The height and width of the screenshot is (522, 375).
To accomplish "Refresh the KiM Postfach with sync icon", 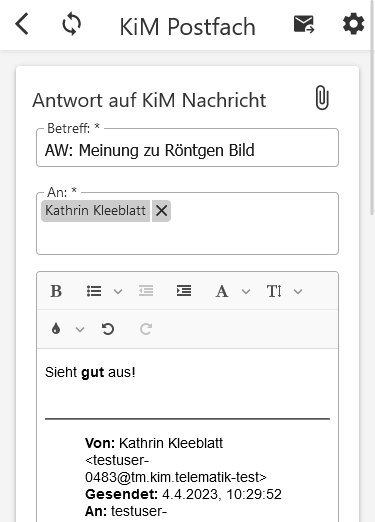I will tap(71, 24).
